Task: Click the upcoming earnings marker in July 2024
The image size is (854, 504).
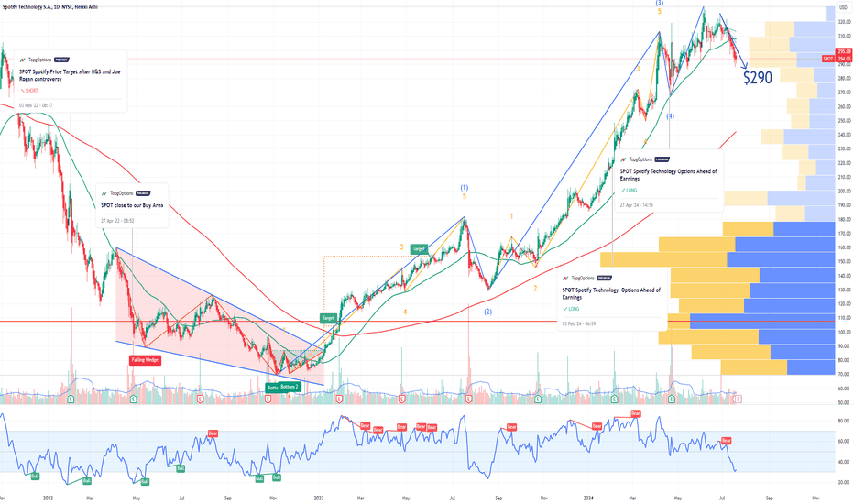Action: click(738, 400)
